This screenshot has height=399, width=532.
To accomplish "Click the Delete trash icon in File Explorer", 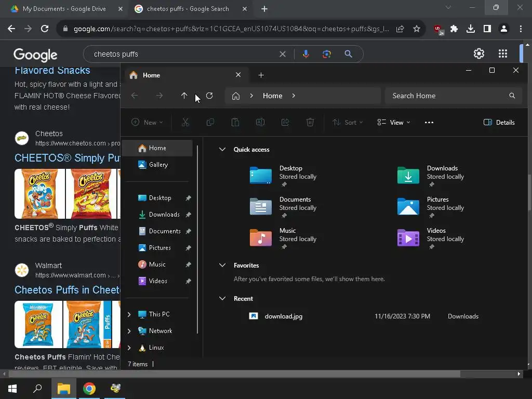I will coord(310,122).
